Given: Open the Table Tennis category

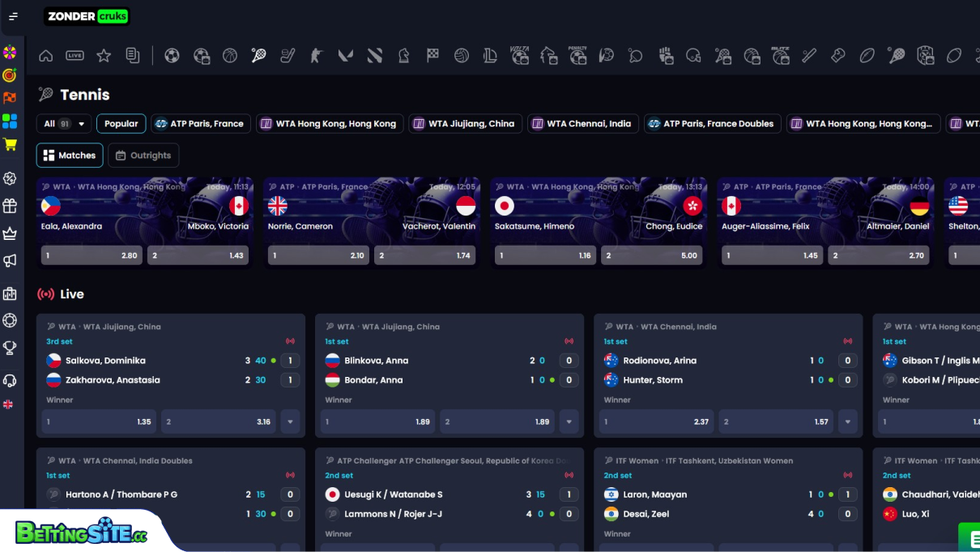Looking at the screenshot, I should 635,55.
